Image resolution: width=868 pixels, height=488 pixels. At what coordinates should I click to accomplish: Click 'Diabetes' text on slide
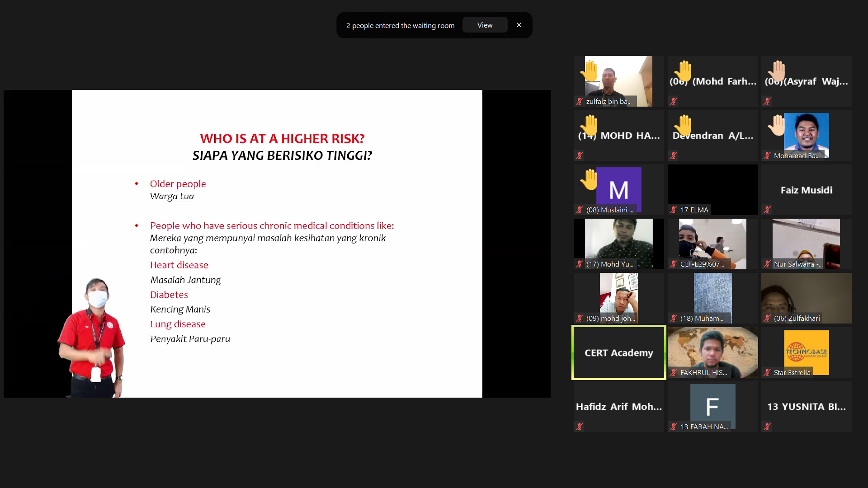click(x=169, y=295)
